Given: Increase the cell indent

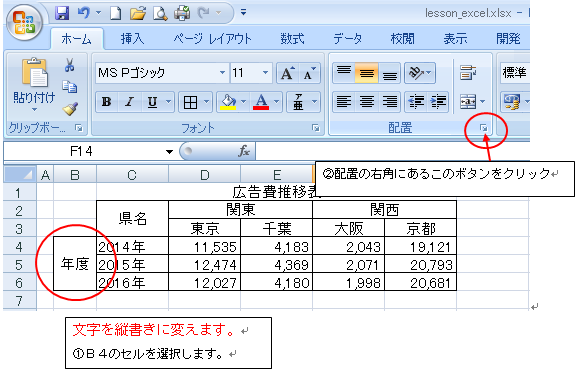Looking at the screenshot, I should click(438, 102).
